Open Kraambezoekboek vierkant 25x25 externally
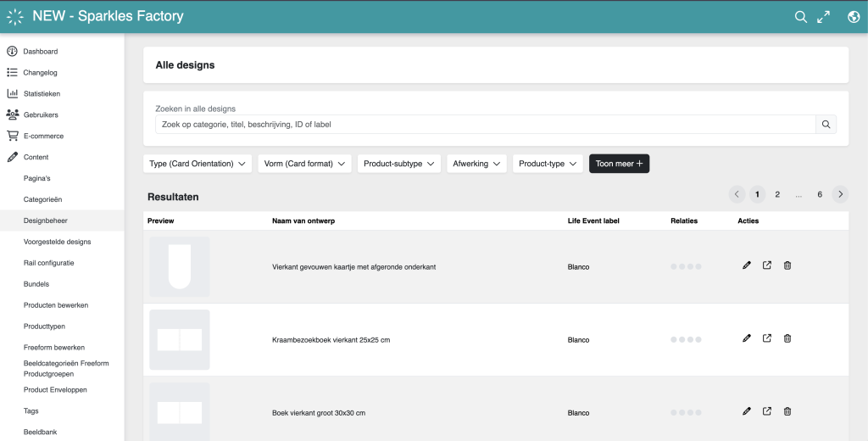This screenshot has height=441, width=868. coord(766,338)
